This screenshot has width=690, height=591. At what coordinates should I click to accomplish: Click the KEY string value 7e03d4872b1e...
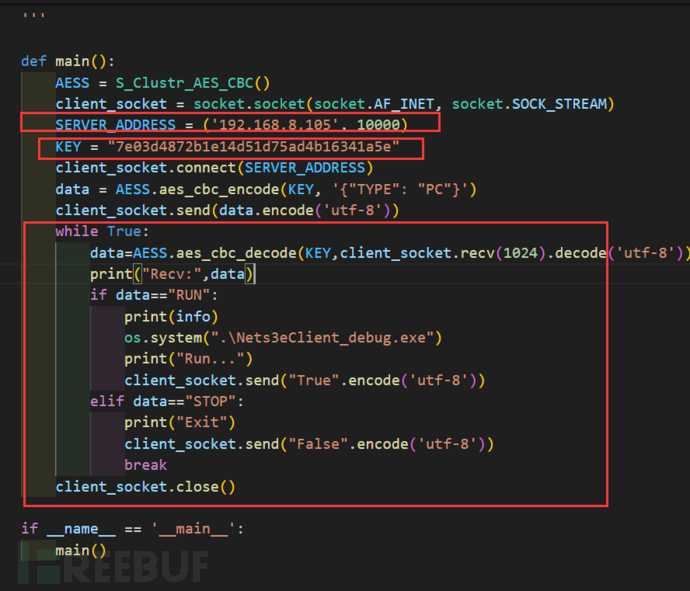click(253, 146)
